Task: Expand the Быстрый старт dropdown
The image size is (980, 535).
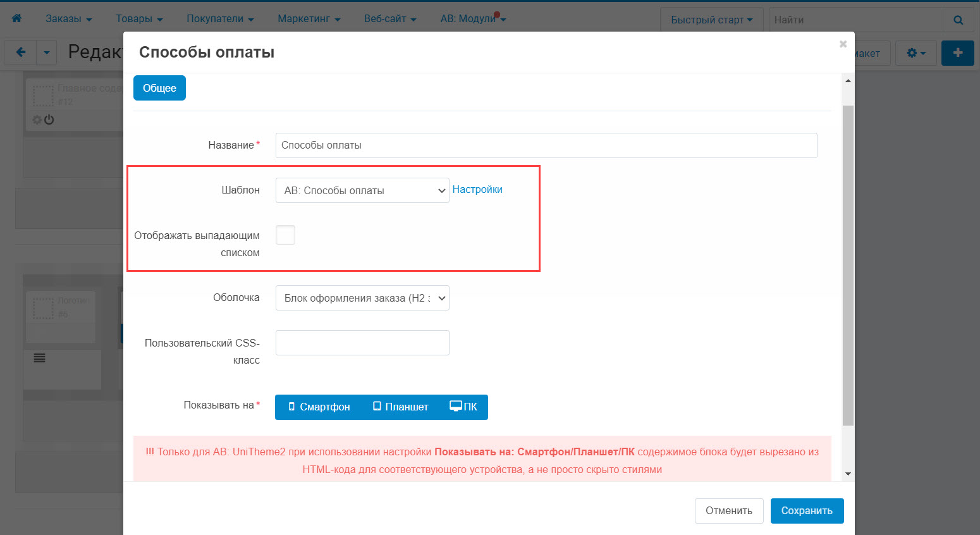Action: click(x=711, y=20)
